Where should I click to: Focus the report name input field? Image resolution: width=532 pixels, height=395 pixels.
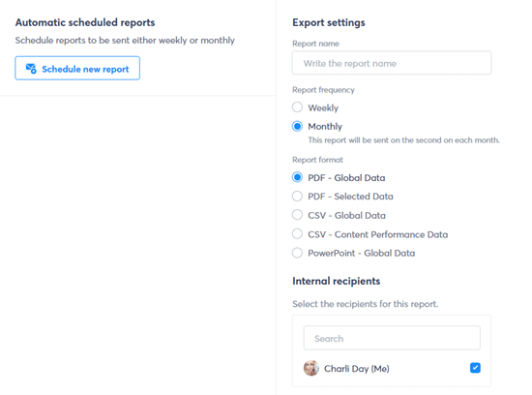(x=392, y=63)
